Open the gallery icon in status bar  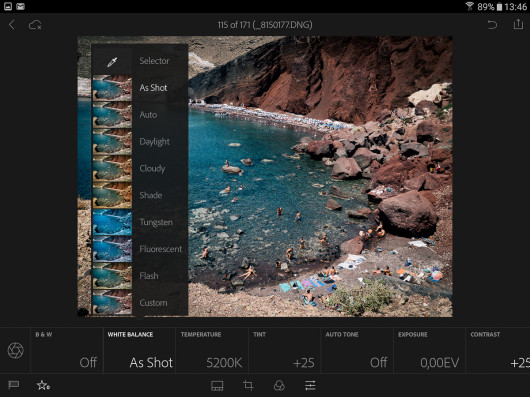tap(8, 6)
